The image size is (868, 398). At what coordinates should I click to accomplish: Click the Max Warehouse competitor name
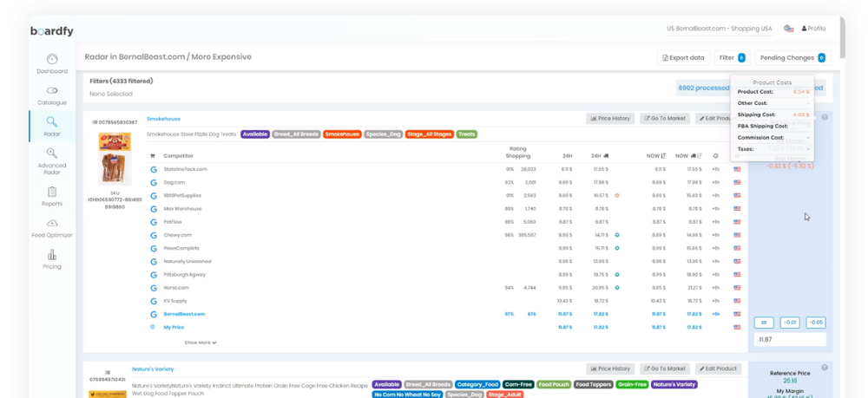[x=182, y=209]
